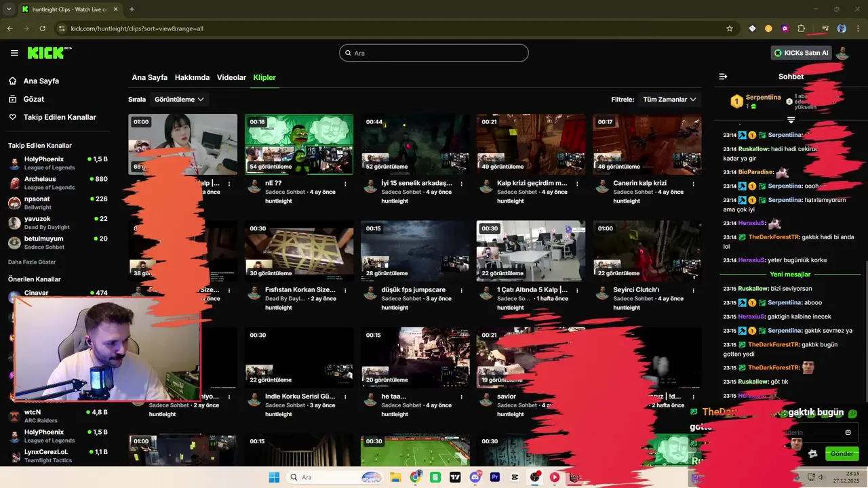Open CapCut from the taskbar
The width and height of the screenshot is (868, 488).
coord(515,477)
